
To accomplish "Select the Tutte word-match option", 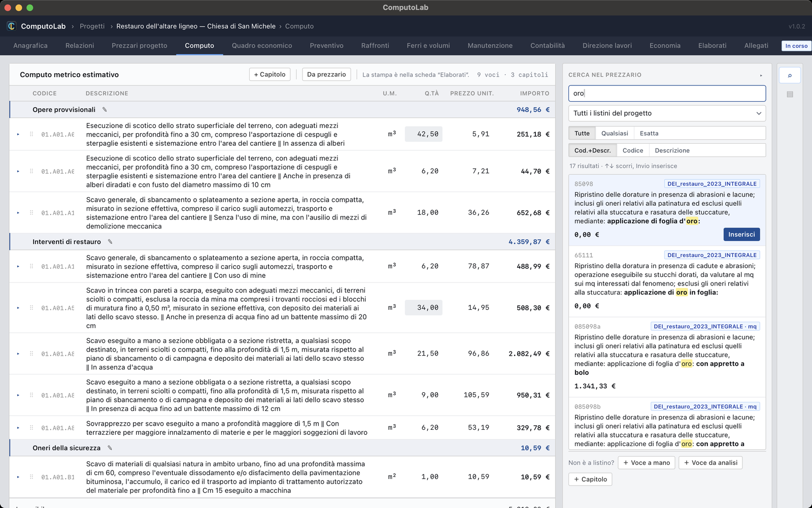I will point(582,133).
